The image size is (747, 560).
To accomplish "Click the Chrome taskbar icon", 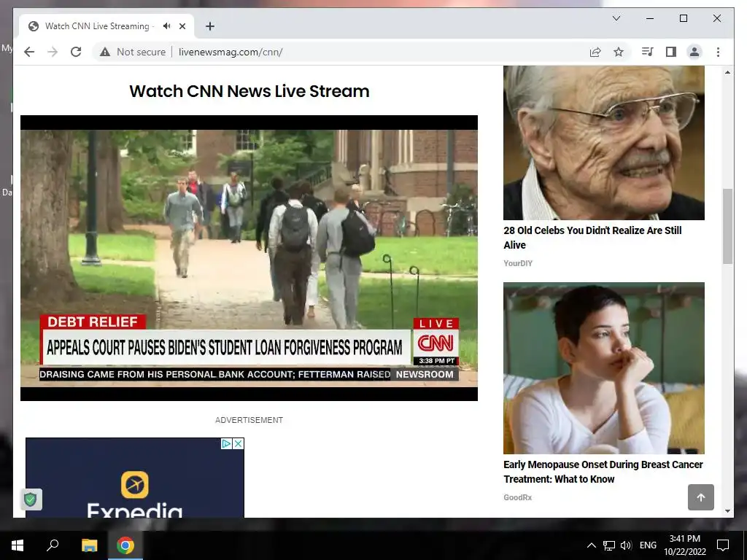I will (x=125, y=545).
